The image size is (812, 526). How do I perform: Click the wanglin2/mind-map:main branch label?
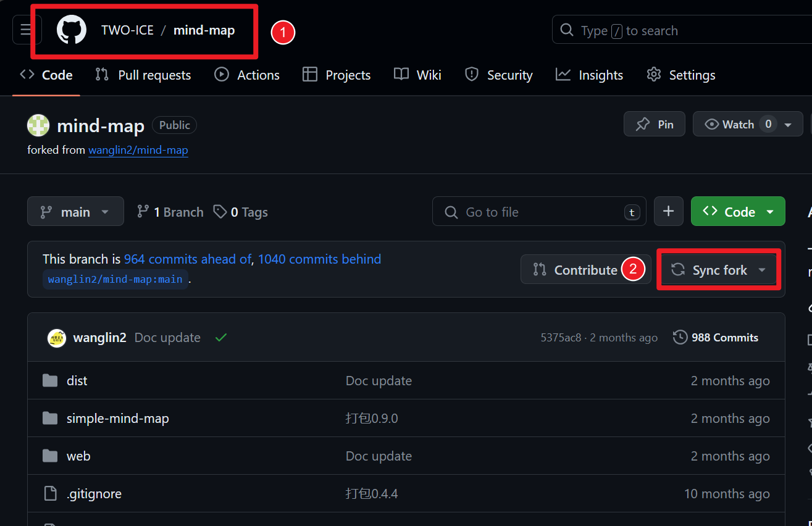[115, 279]
